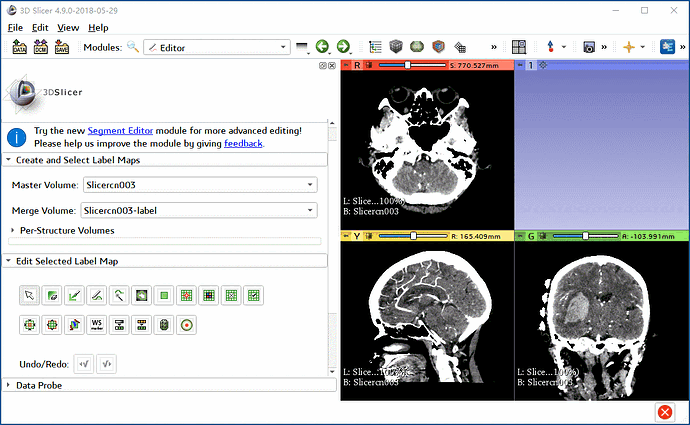Toggle the pushpin in the Green slice view
Image resolution: width=690 pixels, height=425 pixels.
(x=521, y=236)
